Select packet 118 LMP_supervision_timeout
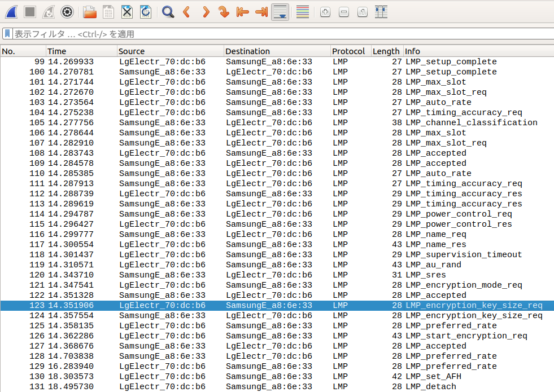This screenshot has width=554, height=392. [277, 255]
